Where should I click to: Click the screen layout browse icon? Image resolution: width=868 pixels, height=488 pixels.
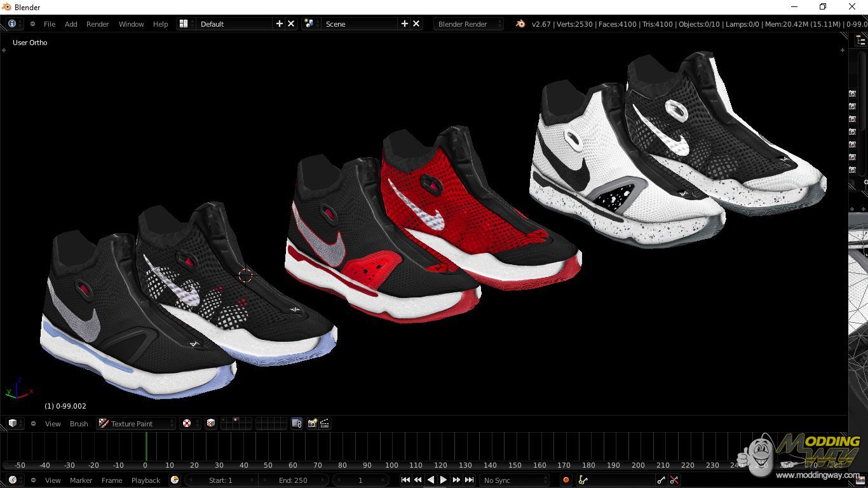(x=184, y=24)
